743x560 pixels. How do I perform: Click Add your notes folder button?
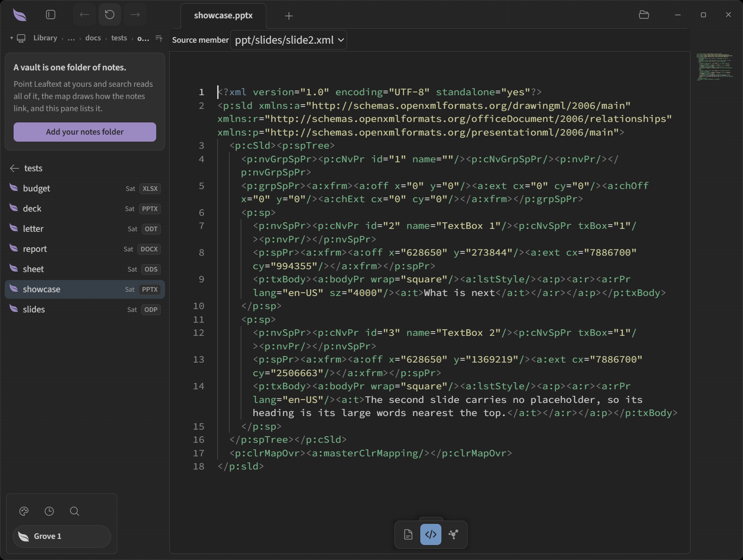(85, 132)
